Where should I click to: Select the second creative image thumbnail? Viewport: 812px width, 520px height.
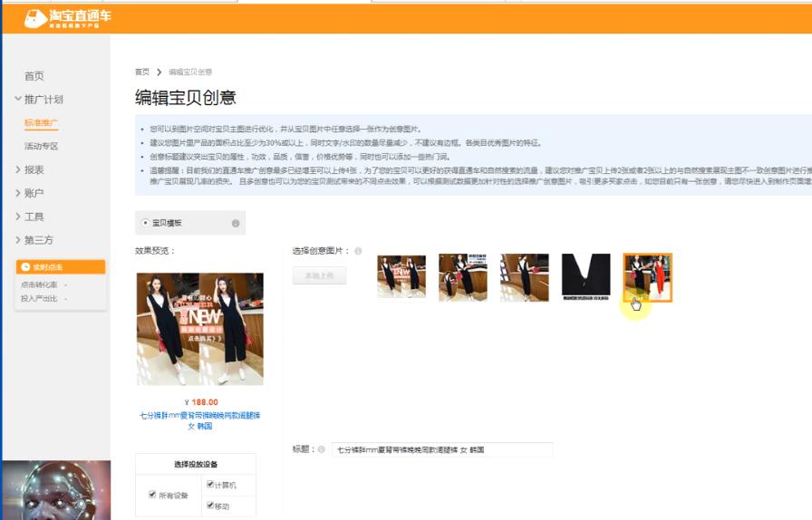click(462, 276)
